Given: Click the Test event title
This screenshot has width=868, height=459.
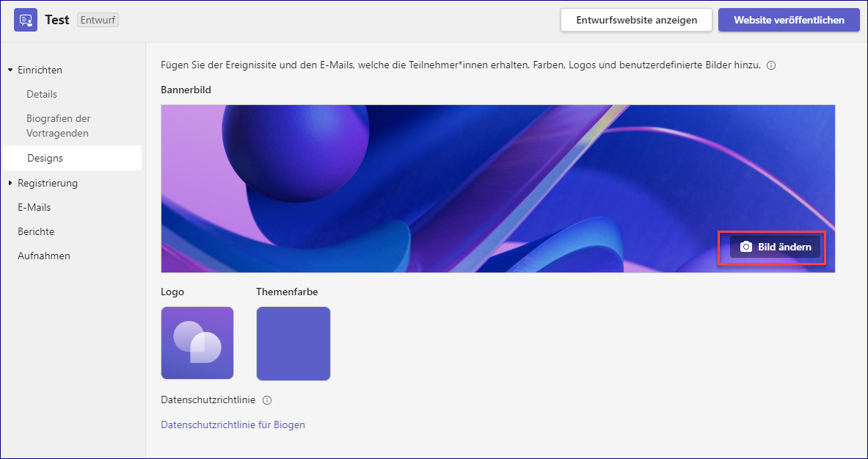Looking at the screenshot, I should (57, 20).
